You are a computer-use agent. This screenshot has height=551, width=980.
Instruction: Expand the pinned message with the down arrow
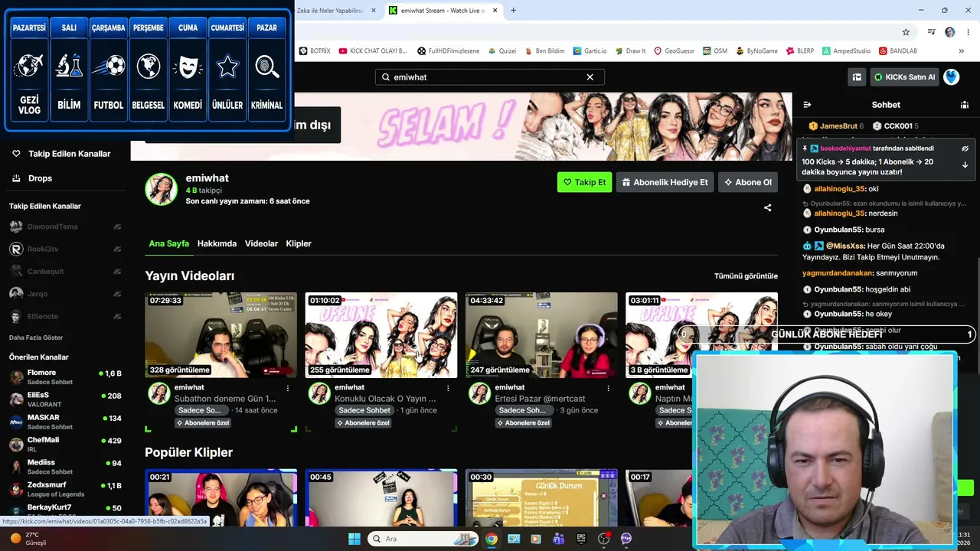(x=965, y=165)
